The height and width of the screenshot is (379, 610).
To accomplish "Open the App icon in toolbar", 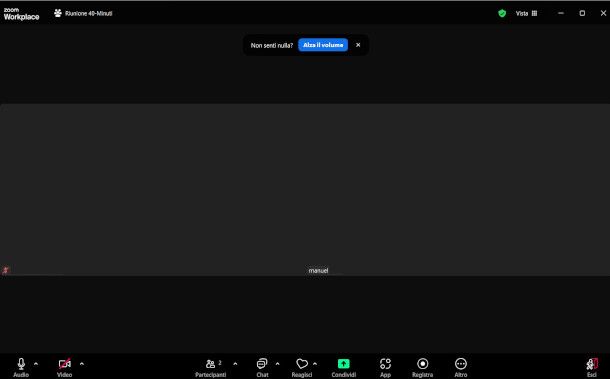I will click(x=385, y=364).
